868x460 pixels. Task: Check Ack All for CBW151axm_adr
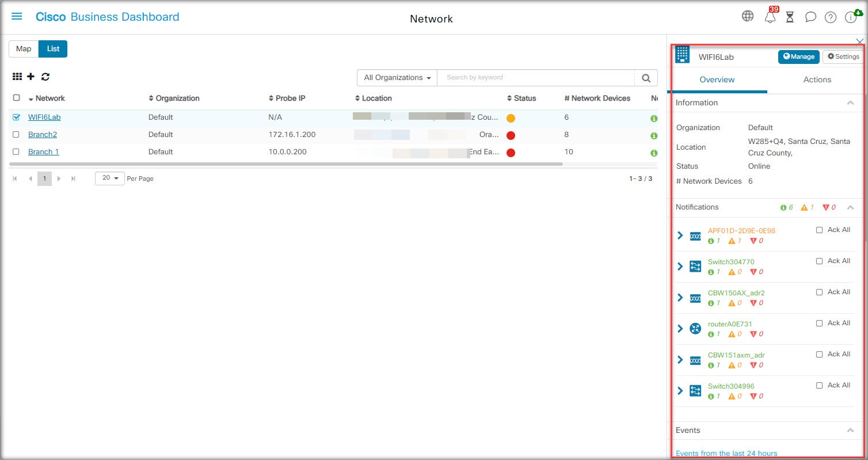tap(820, 354)
